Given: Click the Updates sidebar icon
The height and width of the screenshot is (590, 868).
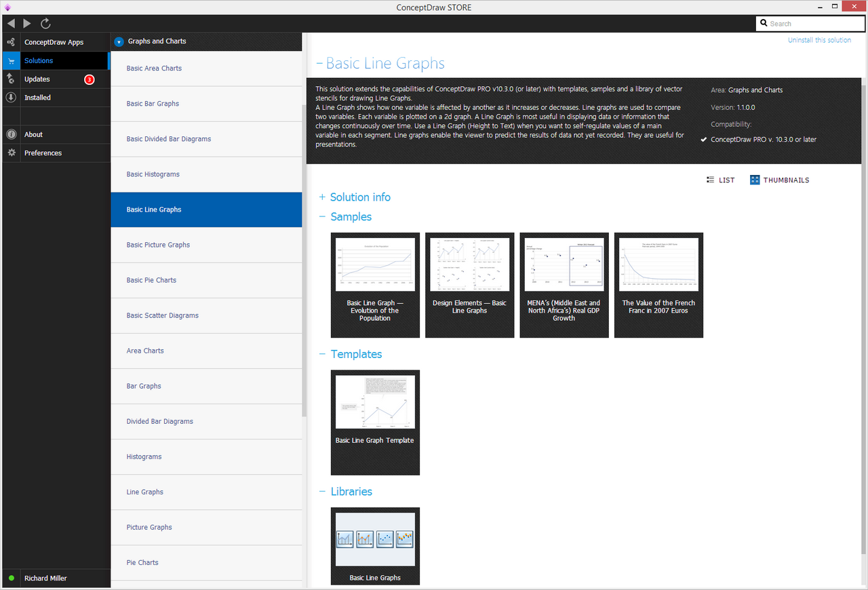Looking at the screenshot, I should coord(11,79).
